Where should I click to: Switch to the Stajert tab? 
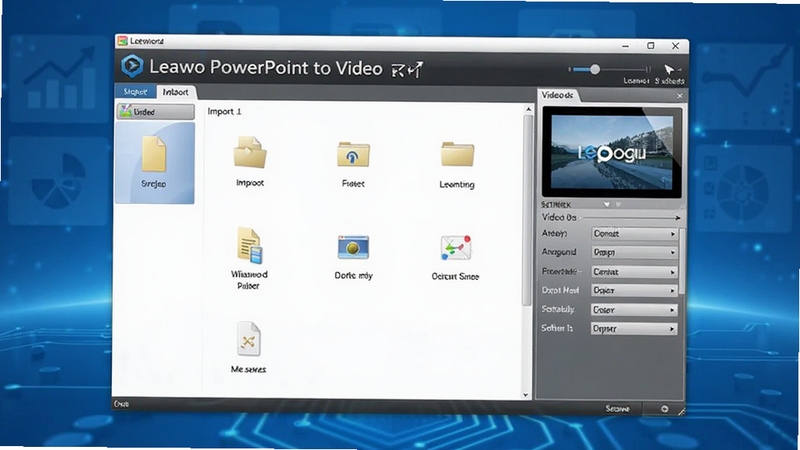click(x=135, y=92)
